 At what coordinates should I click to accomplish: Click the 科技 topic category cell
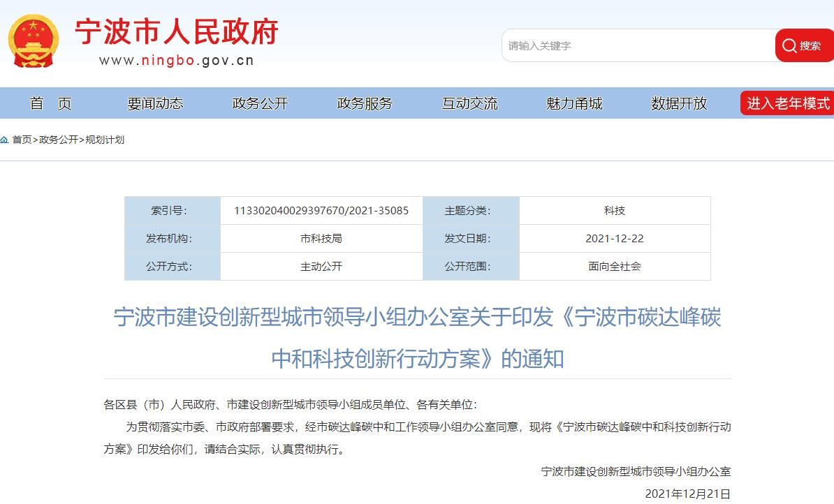(x=615, y=211)
